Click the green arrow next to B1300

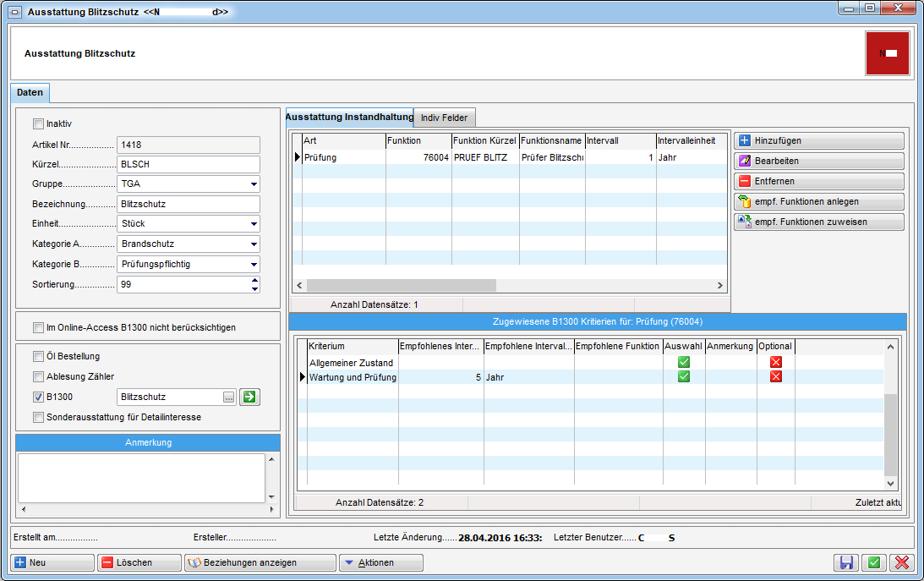point(249,397)
